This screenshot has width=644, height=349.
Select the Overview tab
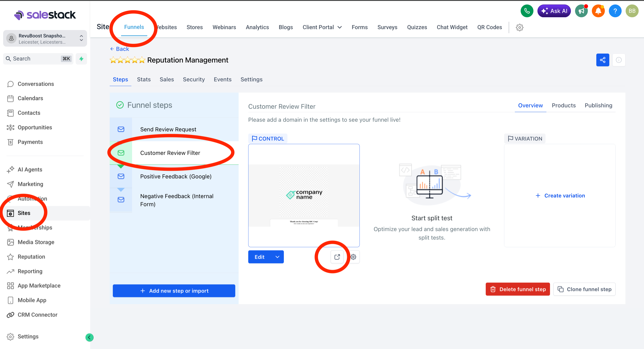pos(530,106)
